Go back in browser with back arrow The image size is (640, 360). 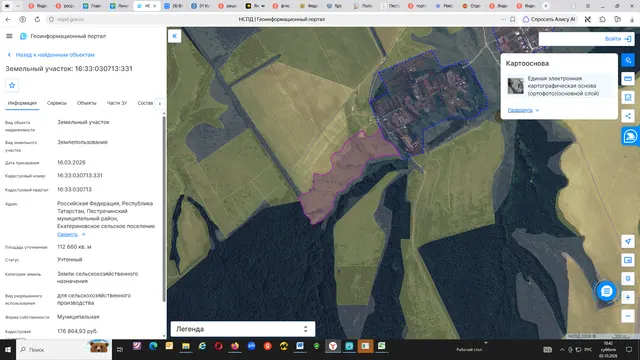coord(8,19)
